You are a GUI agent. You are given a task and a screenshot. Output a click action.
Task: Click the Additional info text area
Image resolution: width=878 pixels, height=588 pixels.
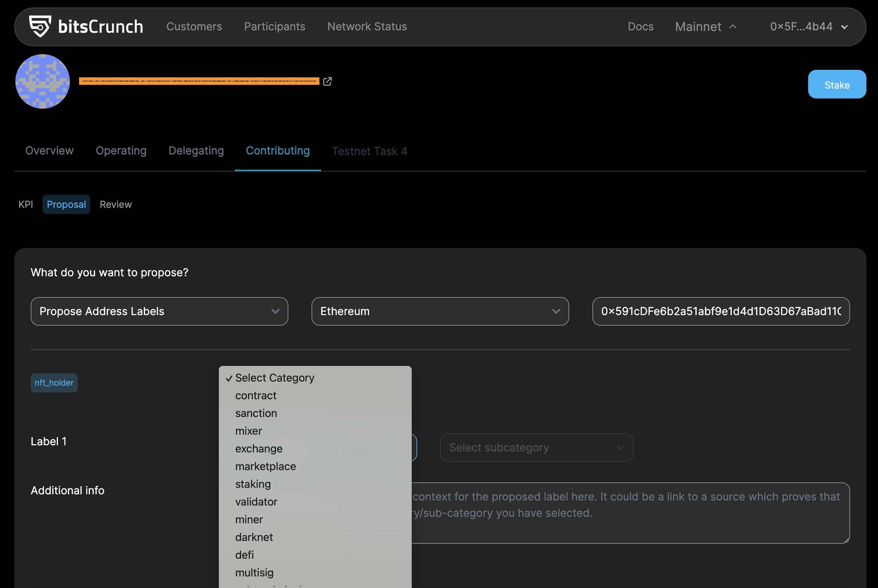click(x=630, y=513)
